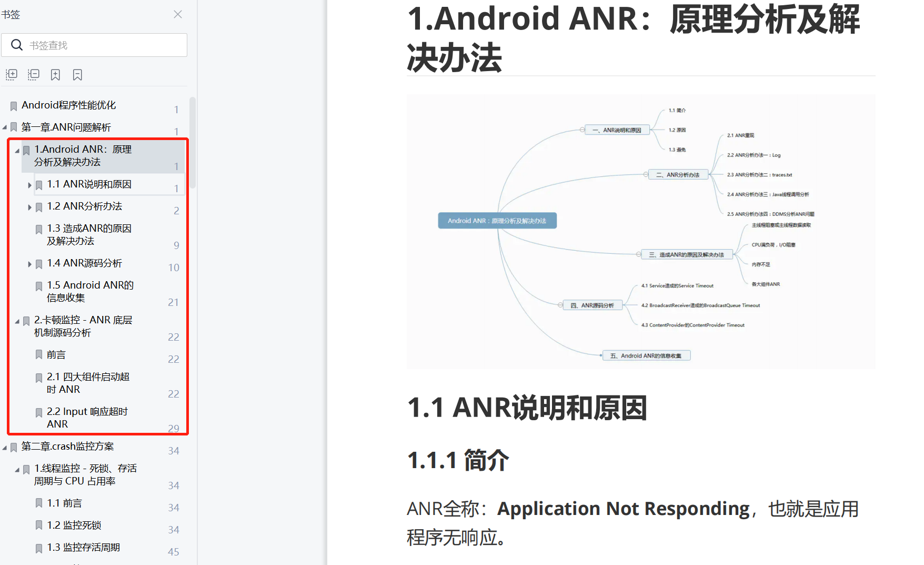Click the text Application Not Responding
The width and height of the screenshot is (924, 565).
point(623,509)
